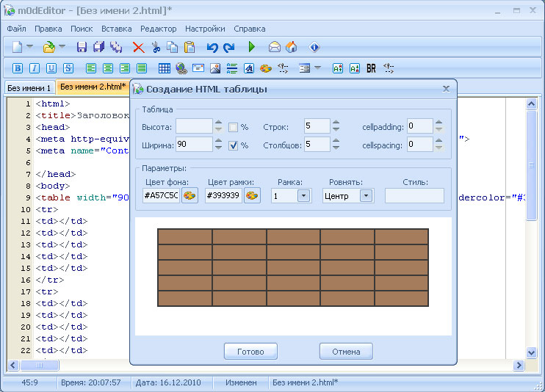
Task: Click the Italic formatting icon
Action: click(x=35, y=68)
